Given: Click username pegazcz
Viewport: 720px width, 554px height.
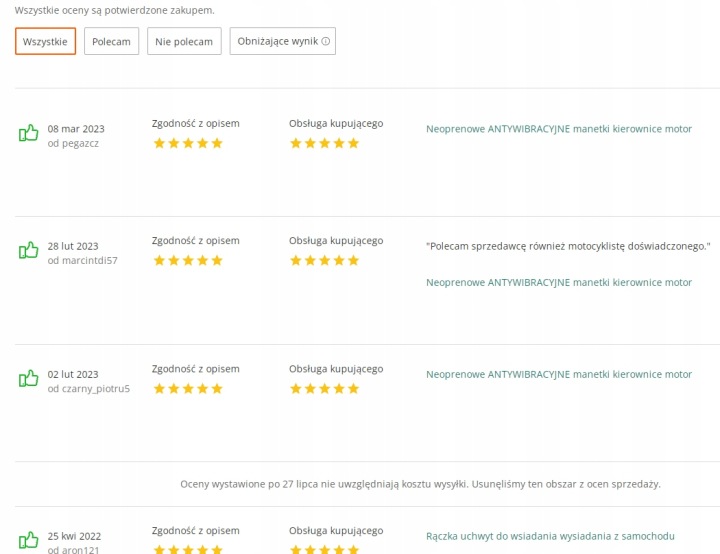Looking at the screenshot, I should tap(80, 143).
